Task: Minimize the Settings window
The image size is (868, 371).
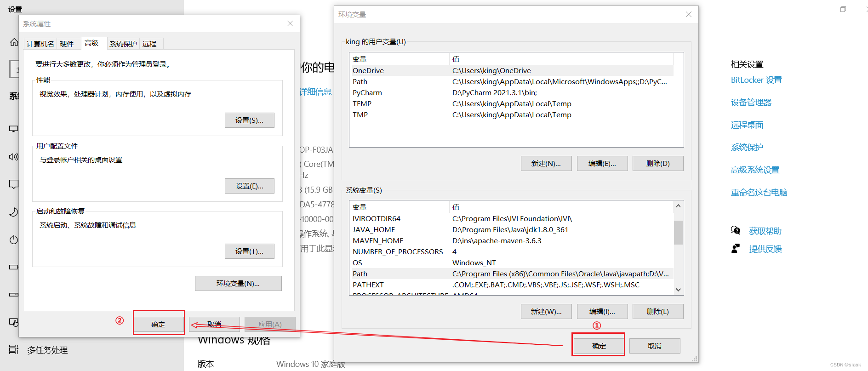Action: click(x=817, y=9)
